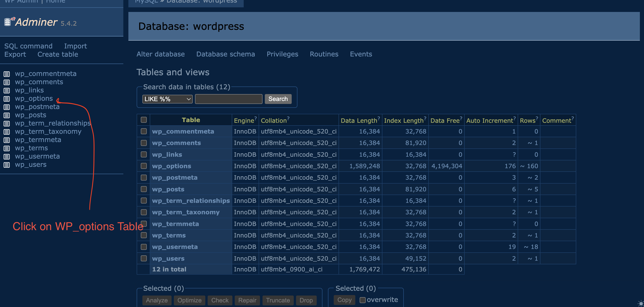Open wp_postmeta table link in main table
Image resolution: width=644 pixels, height=307 pixels.
coord(175,178)
